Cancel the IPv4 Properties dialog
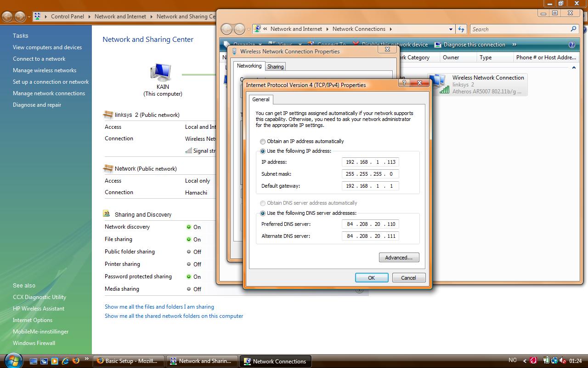This screenshot has height=368, width=588. pos(408,278)
